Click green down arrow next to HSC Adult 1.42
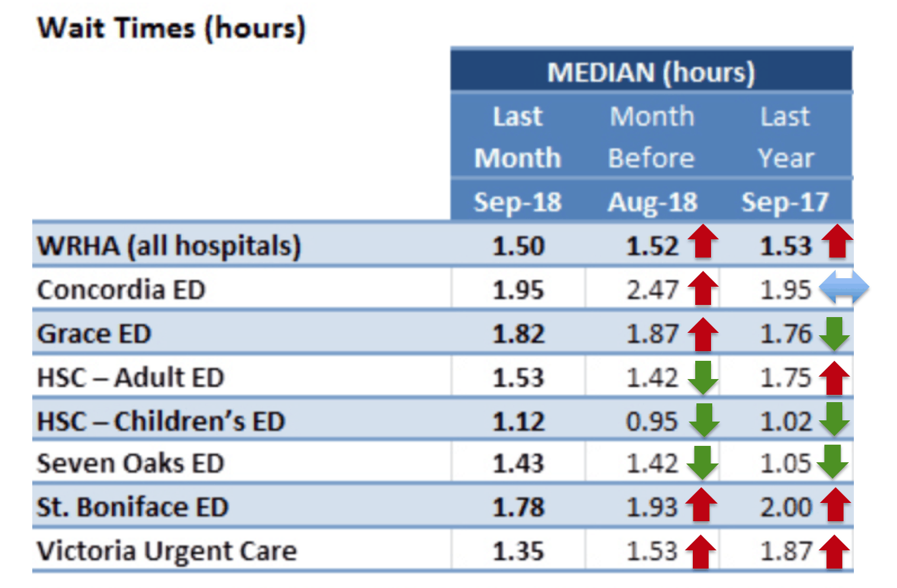 coord(703,377)
